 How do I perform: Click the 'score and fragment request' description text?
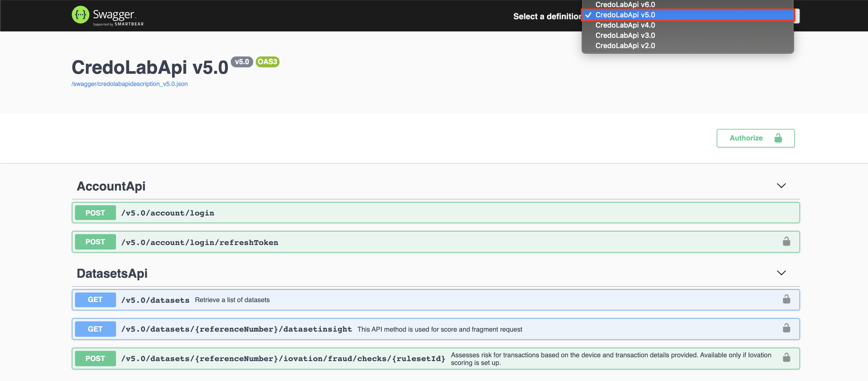[440, 329]
